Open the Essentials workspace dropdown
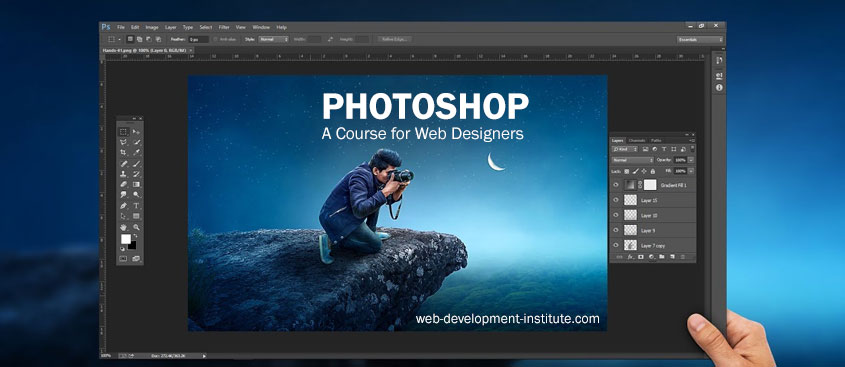This screenshot has height=367, width=845. coord(700,39)
